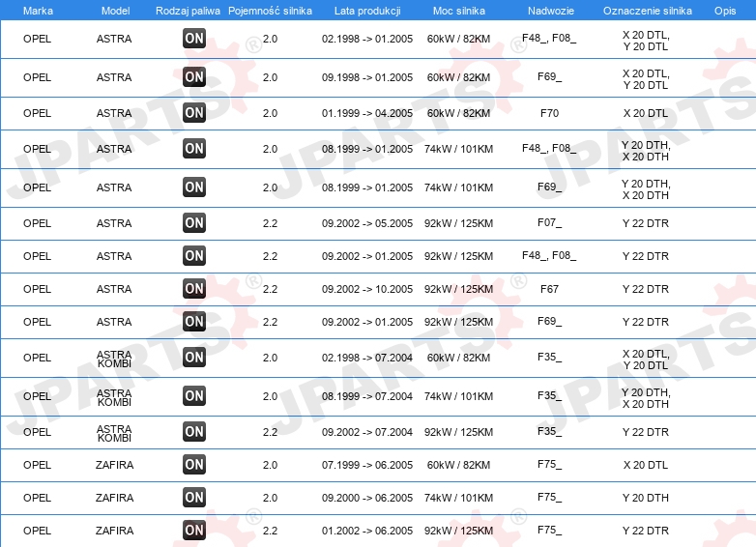Click the ON icon in the 02.1998 -> 07.2004 row

(x=194, y=358)
